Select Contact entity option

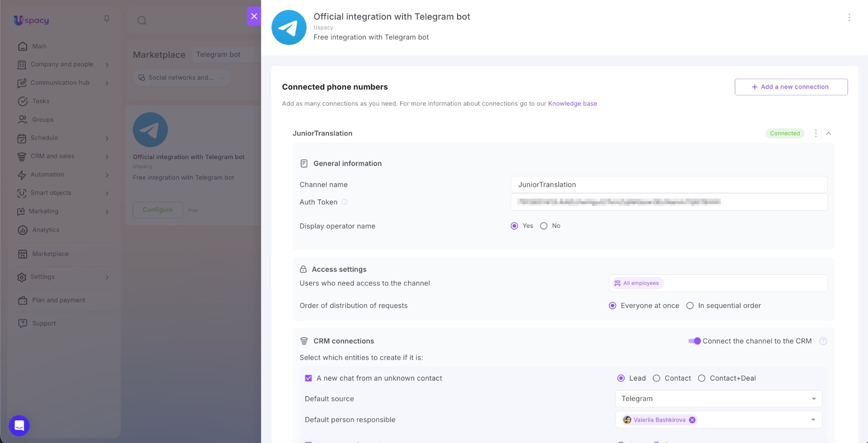pyautogui.click(x=656, y=378)
